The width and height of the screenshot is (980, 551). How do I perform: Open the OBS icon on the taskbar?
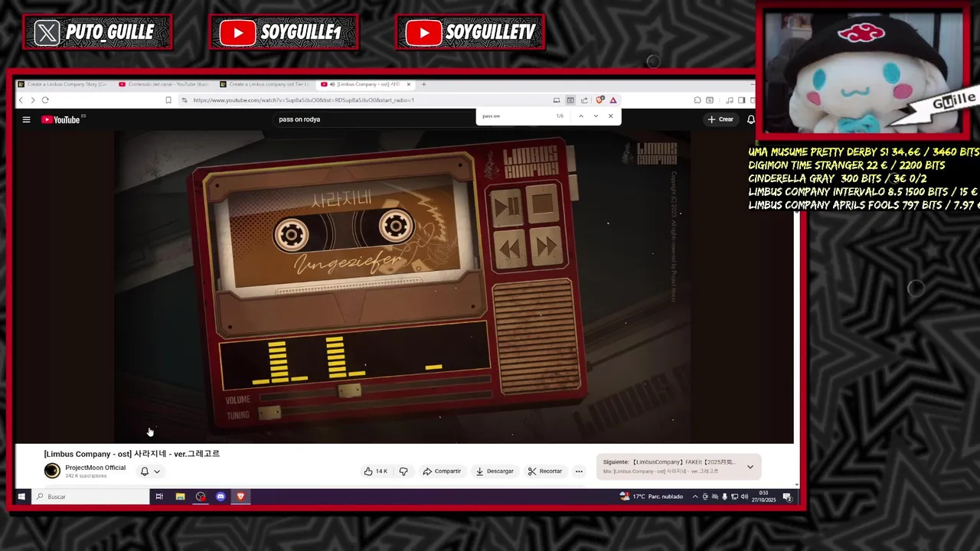pyautogui.click(x=201, y=497)
